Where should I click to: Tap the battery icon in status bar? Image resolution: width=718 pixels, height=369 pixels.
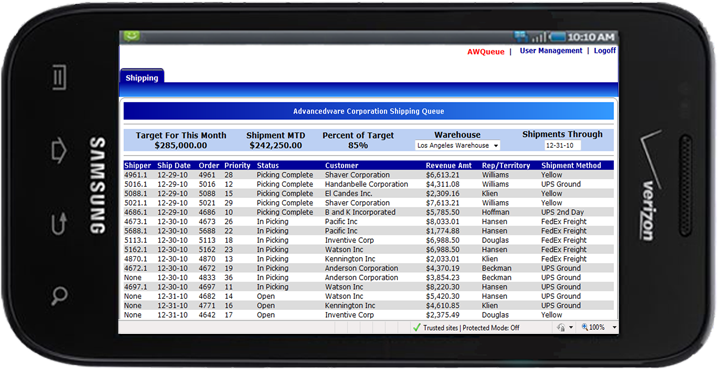point(558,37)
